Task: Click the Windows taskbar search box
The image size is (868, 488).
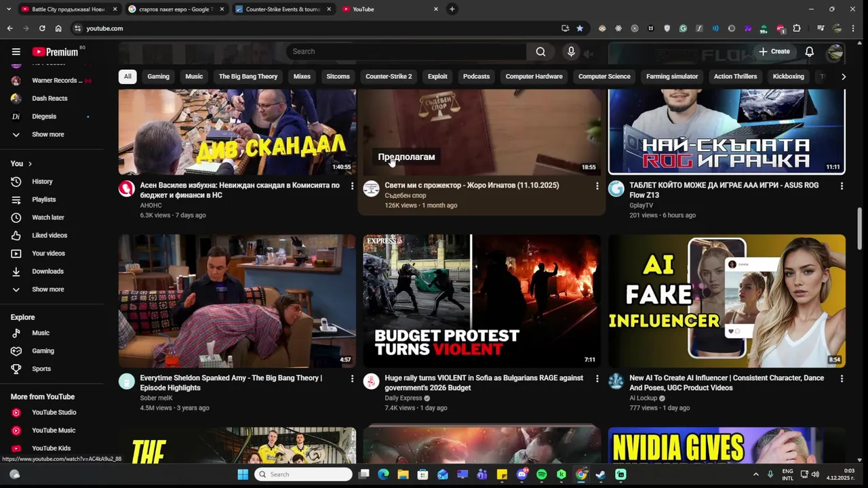Action: [x=304, y=474]
